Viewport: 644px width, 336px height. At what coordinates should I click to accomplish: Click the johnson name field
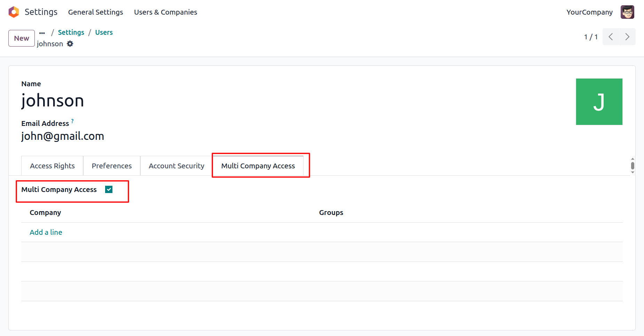click(x=53, y=101)
